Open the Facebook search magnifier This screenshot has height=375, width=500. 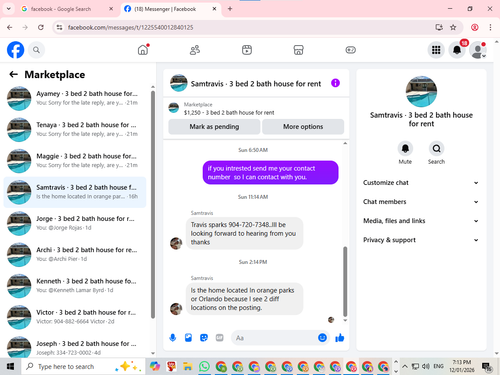(36, 50)
